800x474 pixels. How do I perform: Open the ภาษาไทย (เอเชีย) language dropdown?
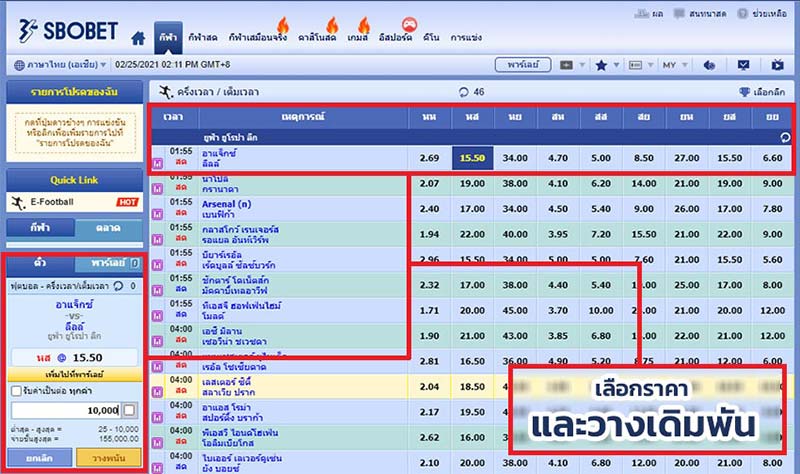[x=60, y=65]
